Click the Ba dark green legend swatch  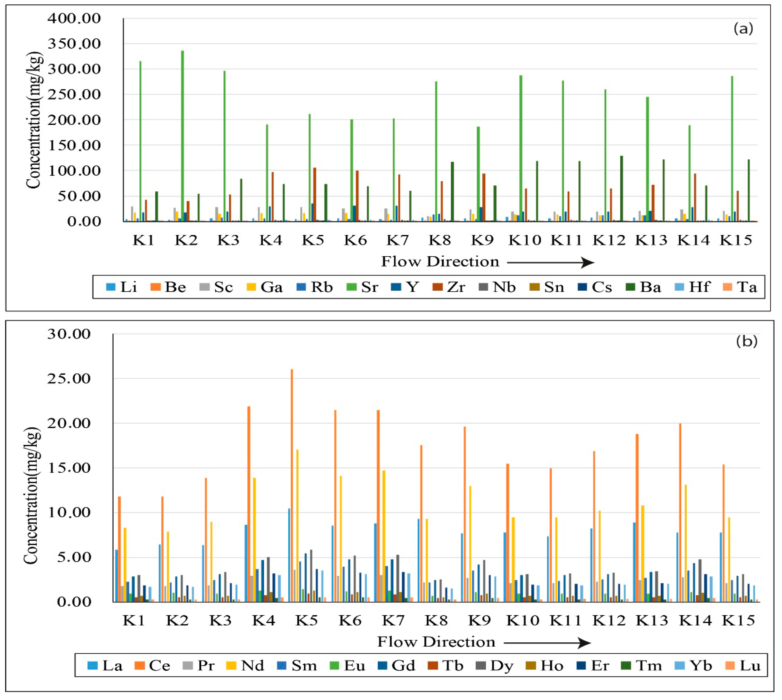coord(630,287)
